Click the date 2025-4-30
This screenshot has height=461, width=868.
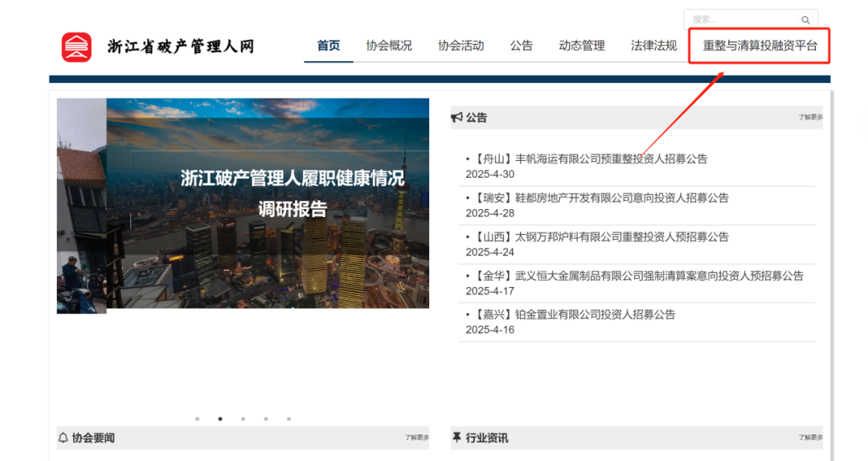[x=490, y=174]
